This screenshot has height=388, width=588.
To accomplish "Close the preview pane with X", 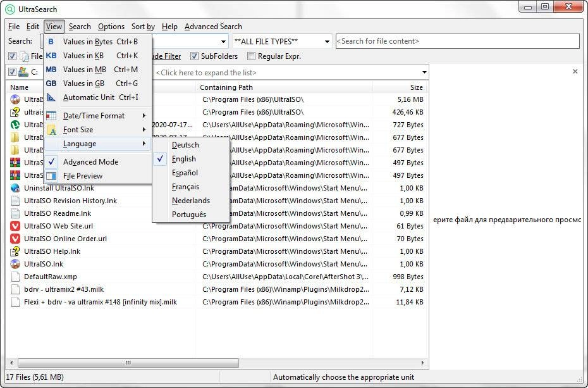I will pyautogui.click(x=575, y=72).
